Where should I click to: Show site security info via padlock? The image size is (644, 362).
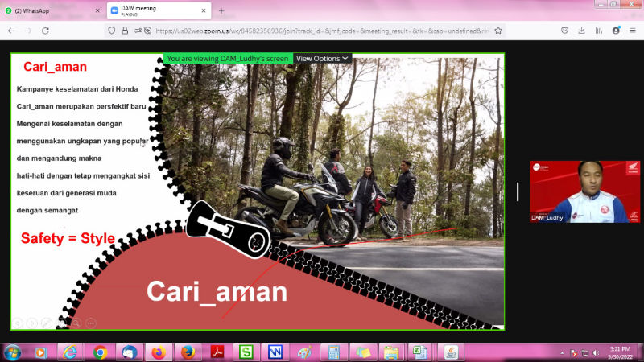pos(125,31)
